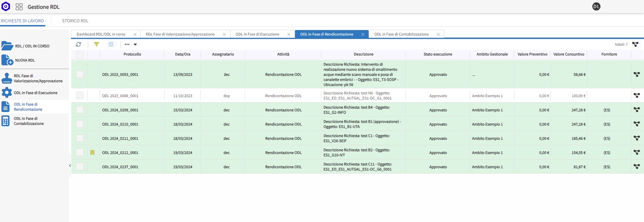Click the NUOVA RDL new document icon
The width and height of the screenshot is (644, 222).
[7, 60]
